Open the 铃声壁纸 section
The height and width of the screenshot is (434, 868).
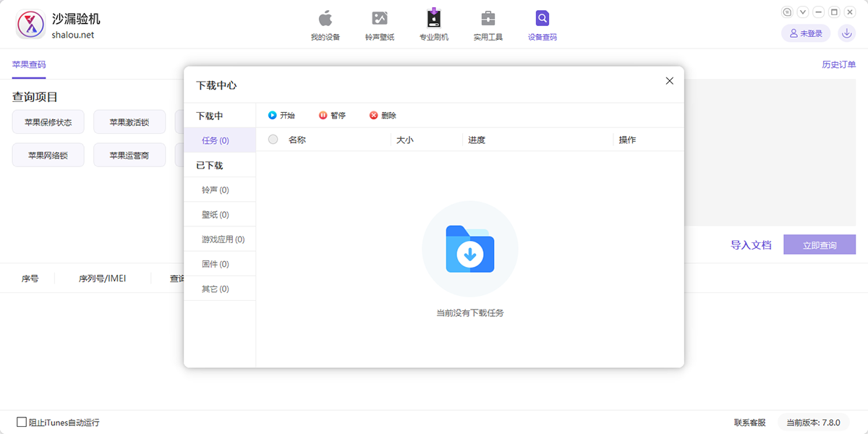pos(380,26)
